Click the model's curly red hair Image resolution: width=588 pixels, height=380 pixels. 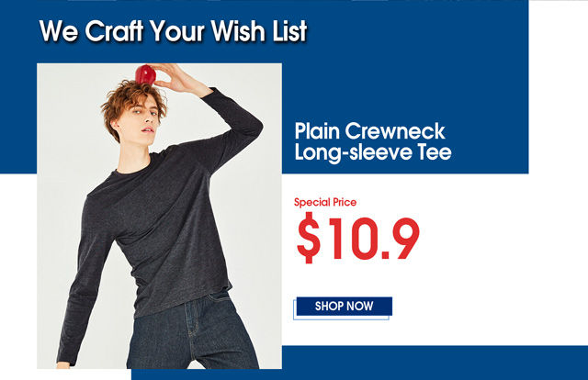click(131, 101)
